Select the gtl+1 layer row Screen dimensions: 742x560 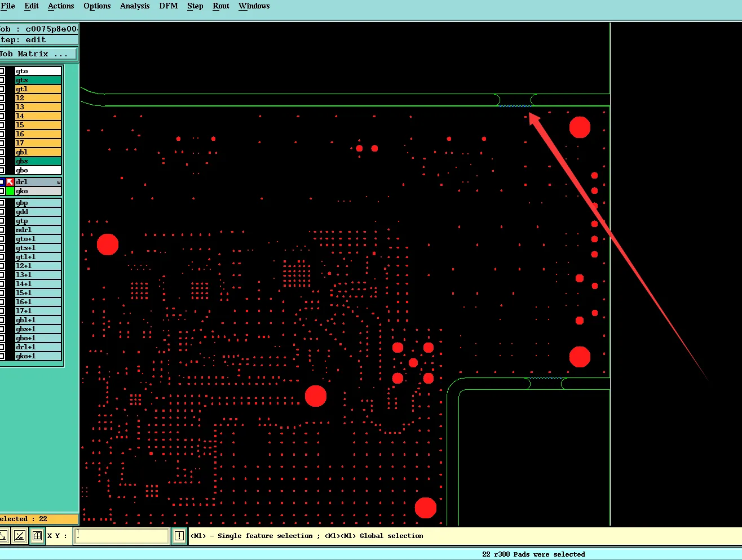[x=38, y=257]
